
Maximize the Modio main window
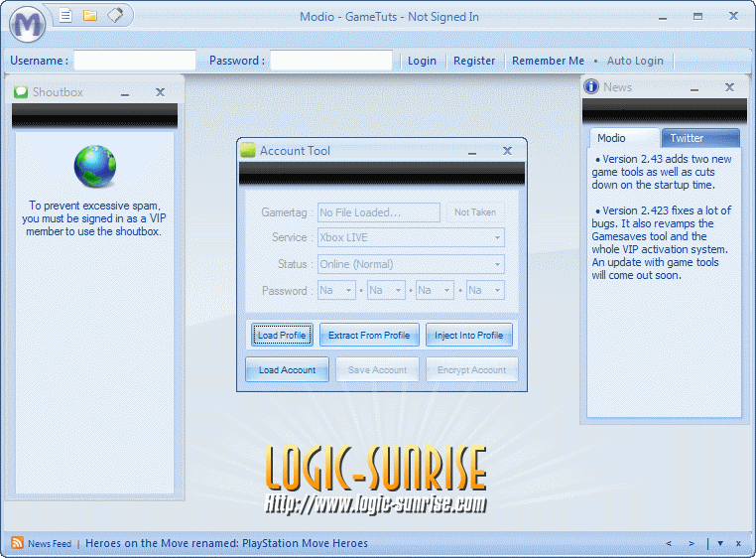[x=697, y=17]
